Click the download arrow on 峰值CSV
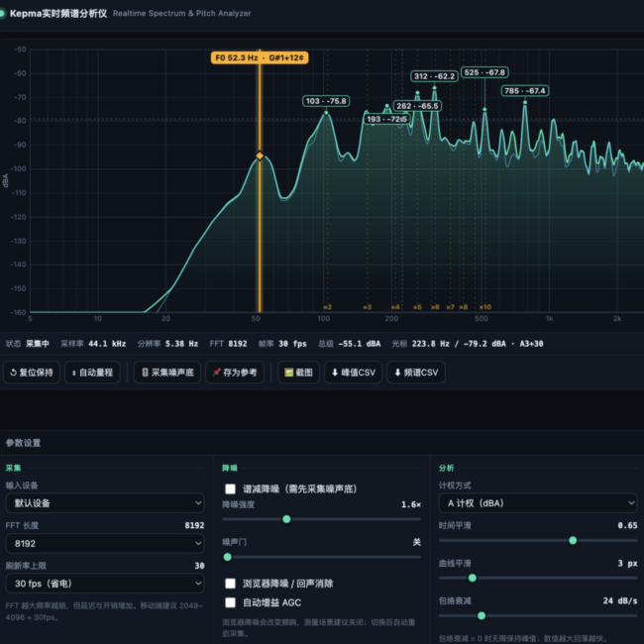The image size is (644, 644). tap(335, 373)
